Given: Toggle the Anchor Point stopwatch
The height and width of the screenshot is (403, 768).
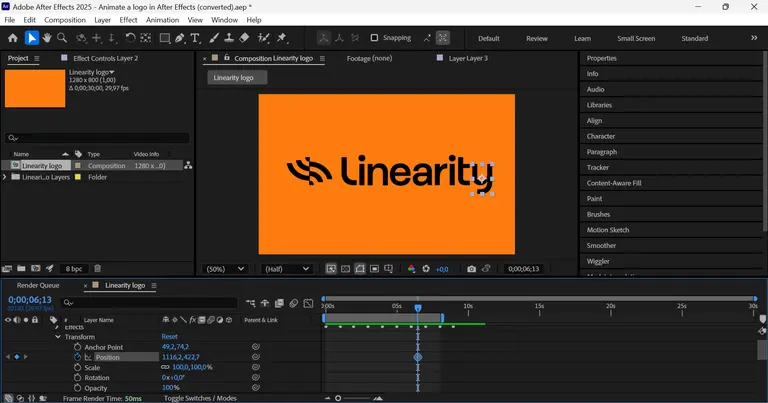Looking at the screenshot, I should (x=77, y=347).
